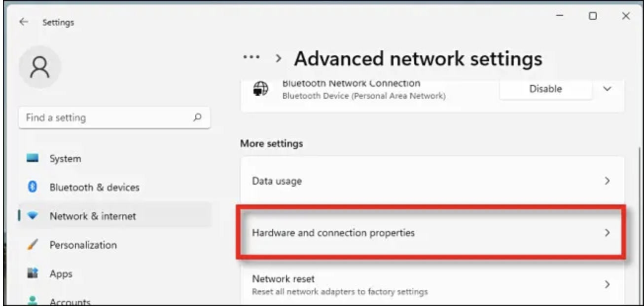Click the Bluetooth & devices icon
The height and width of the screenshot is (307, 644).
(33, 187)
